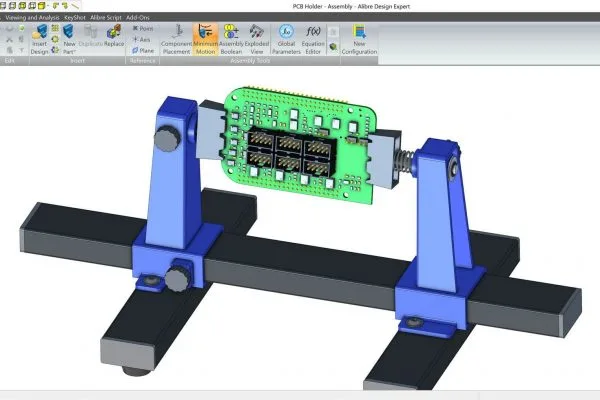Click the solid yellow cube view icon in quick toolbar
The width and height of the screenshot is (600, 400).
[x=41, y=5]
